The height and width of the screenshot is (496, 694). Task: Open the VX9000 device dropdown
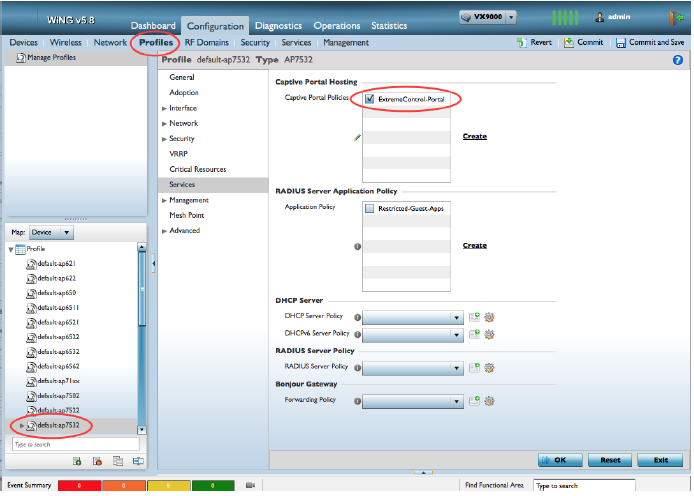click(511, 17)
